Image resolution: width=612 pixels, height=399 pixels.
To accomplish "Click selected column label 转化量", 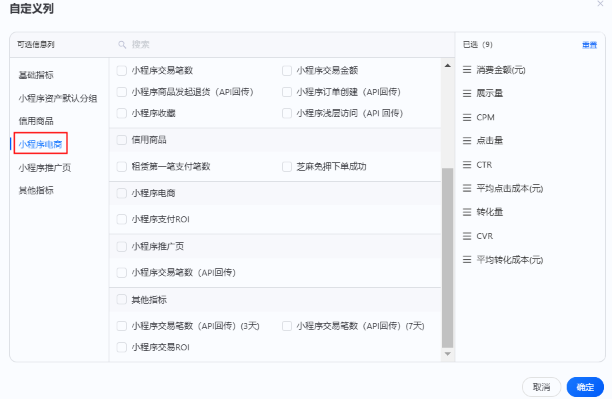I will click(x=490, y=212).
